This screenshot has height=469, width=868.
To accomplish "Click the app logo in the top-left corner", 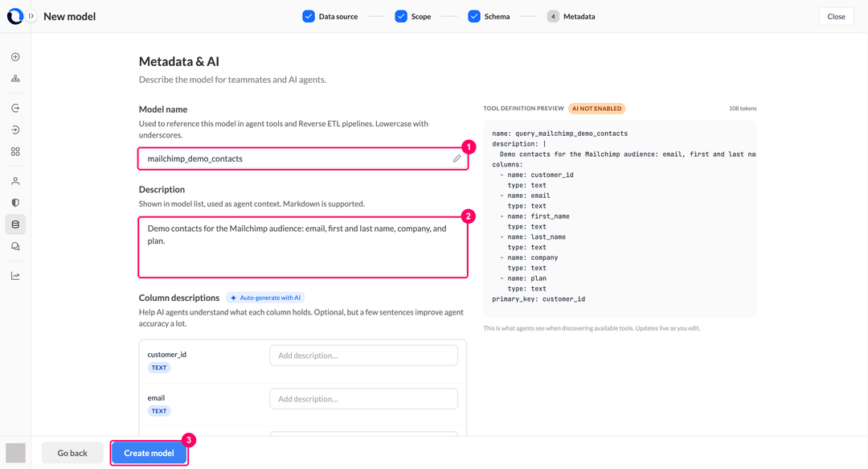I will pos(15,16).
